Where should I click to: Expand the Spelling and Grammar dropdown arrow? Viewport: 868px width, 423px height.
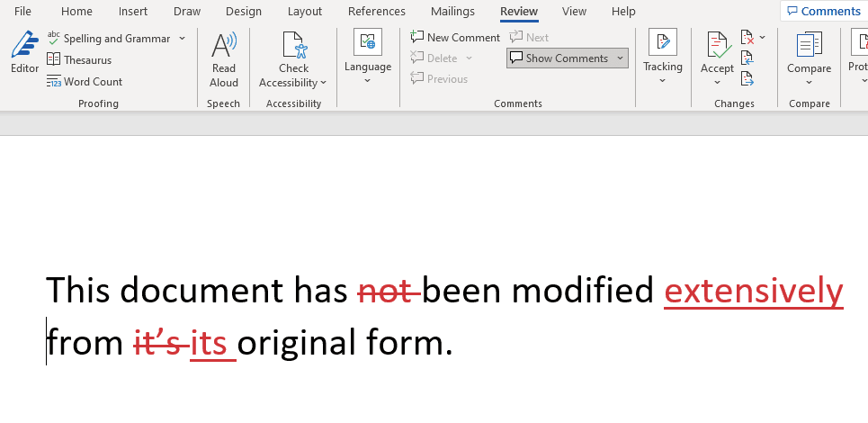coord(183,39)
